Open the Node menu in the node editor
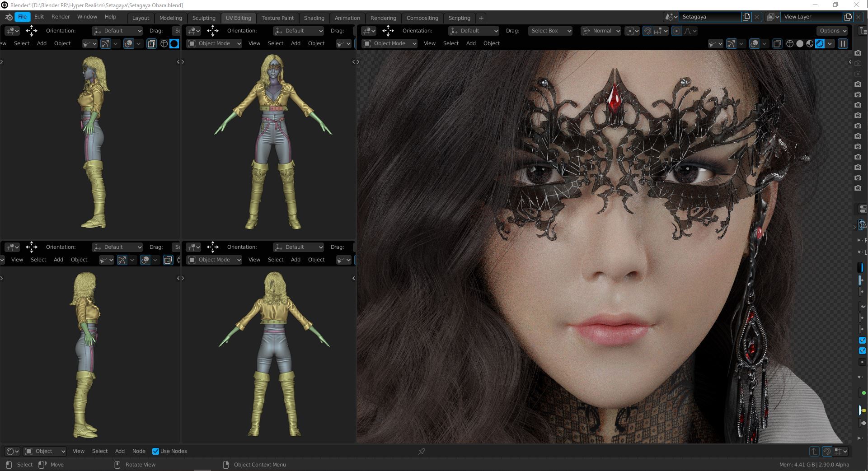The height and width of the screenshot is (471, 868). click(139, 451)
